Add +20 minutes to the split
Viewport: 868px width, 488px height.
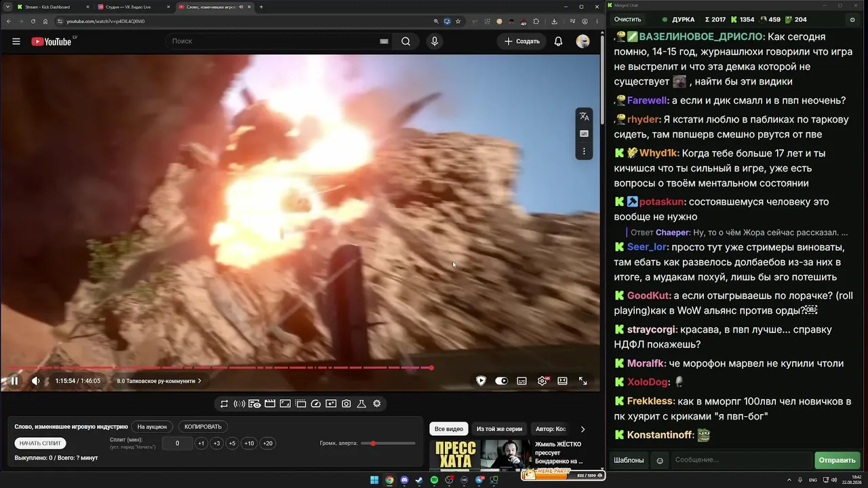(x=268, y=443)
